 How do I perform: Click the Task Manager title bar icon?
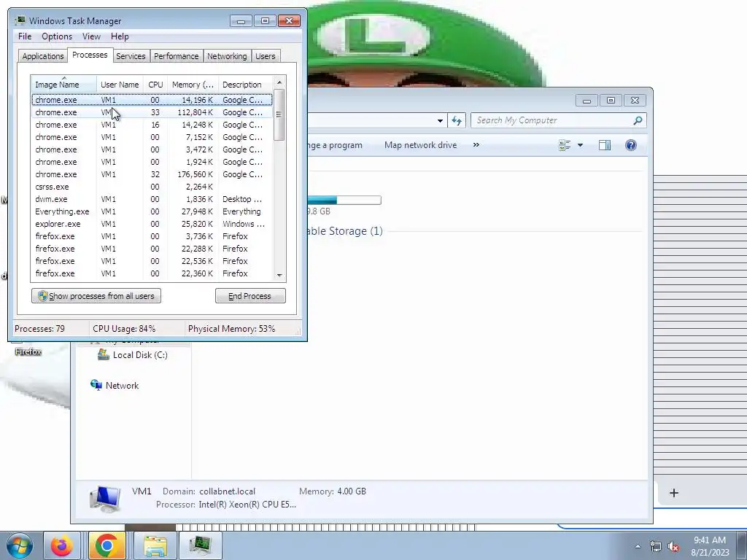20,20
